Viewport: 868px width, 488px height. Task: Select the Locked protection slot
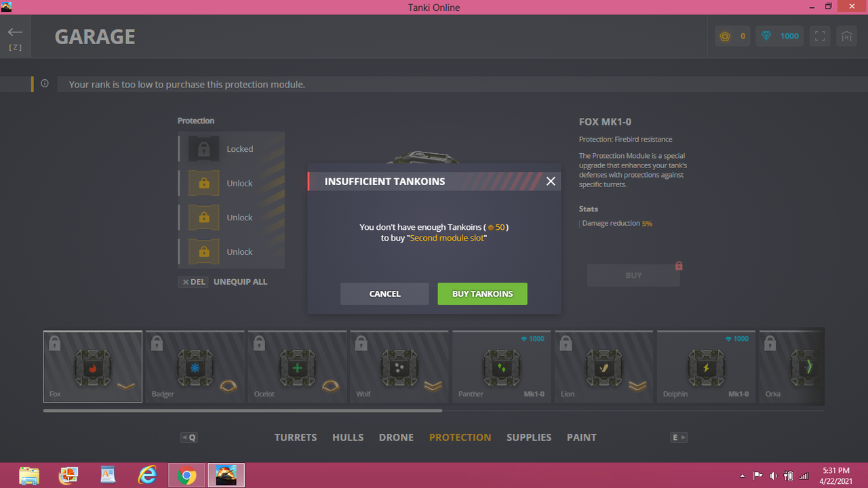[x=231, y=148]
